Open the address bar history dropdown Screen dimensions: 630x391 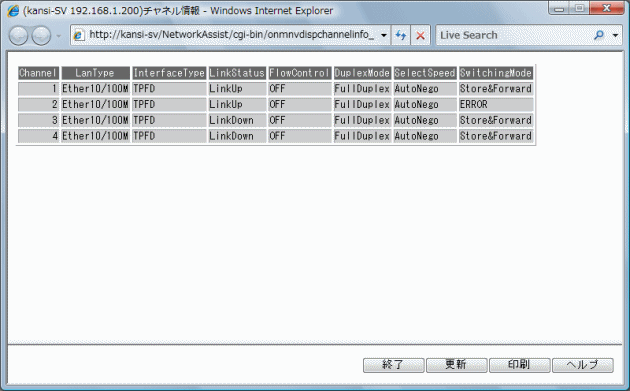(384, 35)
